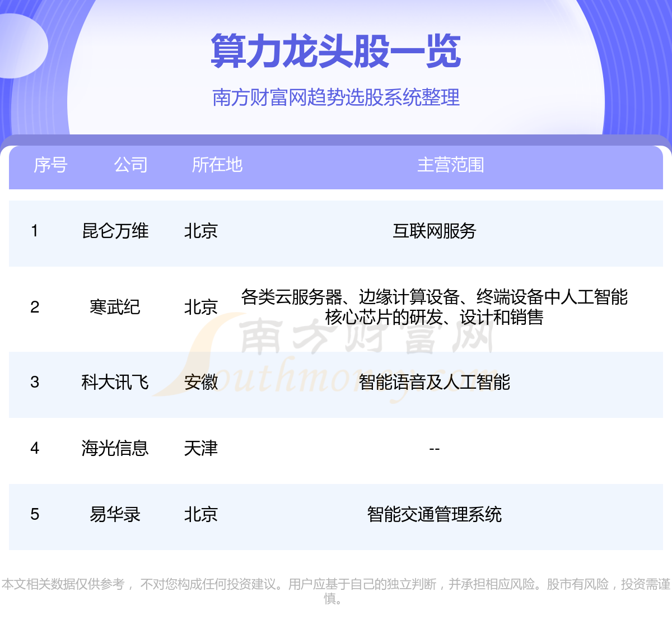Click subtitle 南方财富网趋势选股系统整理
The image size is (672, 624).
tap(336, 97)
